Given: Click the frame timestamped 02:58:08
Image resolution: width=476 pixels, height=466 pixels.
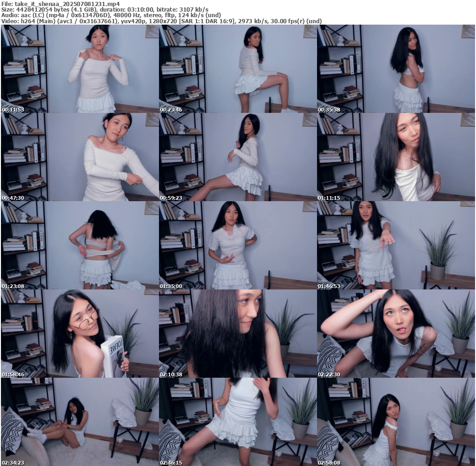Looking at the screenshot, I should pos(396,422).
